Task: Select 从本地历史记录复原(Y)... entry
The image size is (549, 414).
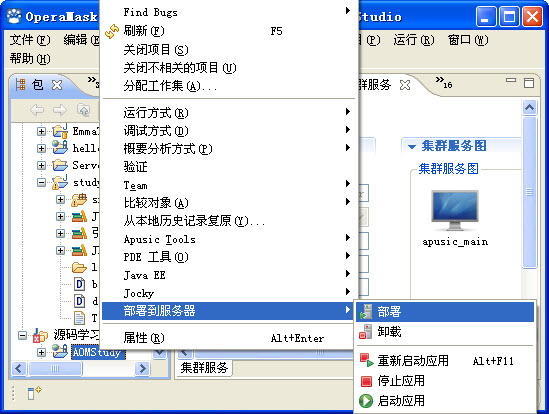Action: pos(230,221)
